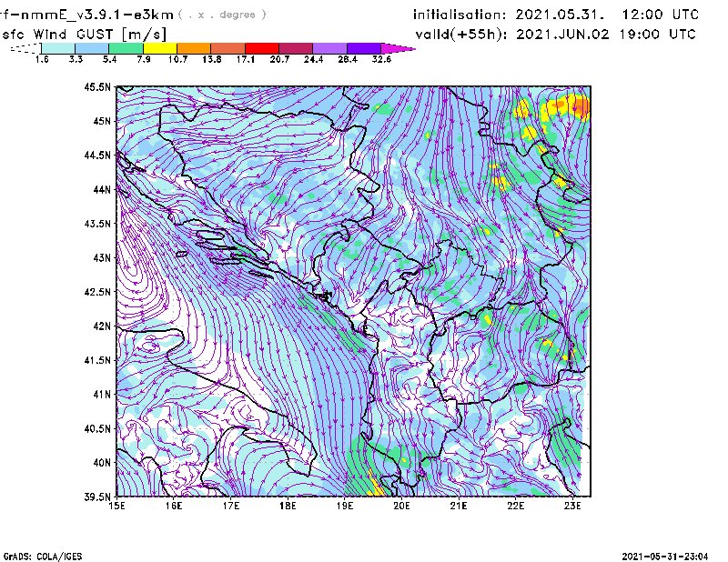The image size is (728, 562).
Task: Click the red 17.1–20.7 legend swatch
Action: 262,48
